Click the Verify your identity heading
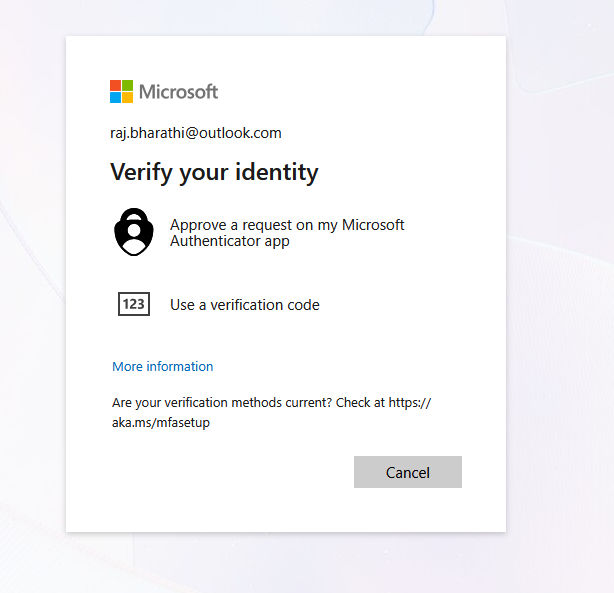Viewport: 614px width, 593px height. coord(214,172)
